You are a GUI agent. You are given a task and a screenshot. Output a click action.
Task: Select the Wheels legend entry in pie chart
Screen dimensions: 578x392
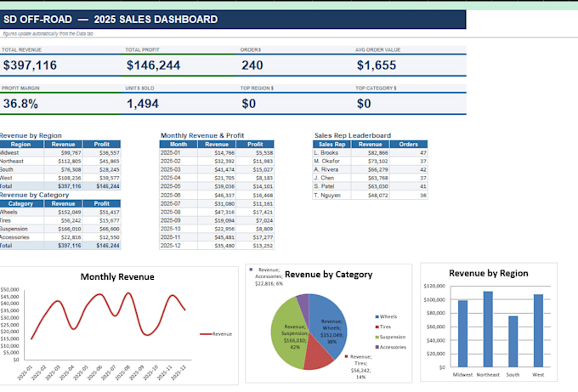coord(386,316)
